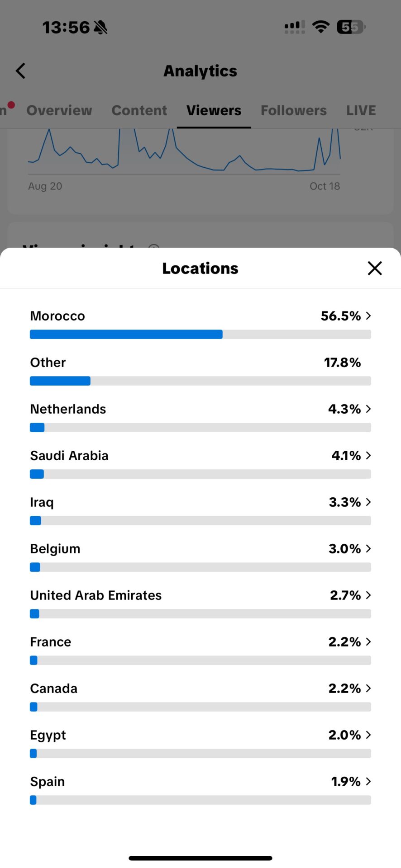The image size is (401, 868).
Task: Expand Netherlands location details chevron
Action: [x=368, y=409]
